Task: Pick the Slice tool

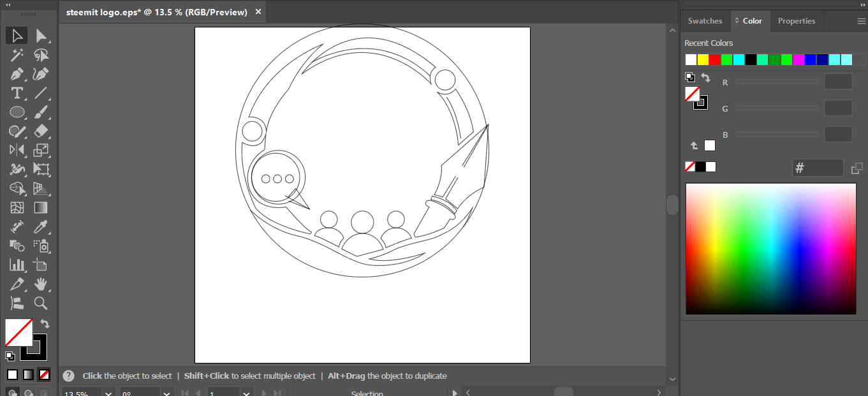Action: pos(17,284)
